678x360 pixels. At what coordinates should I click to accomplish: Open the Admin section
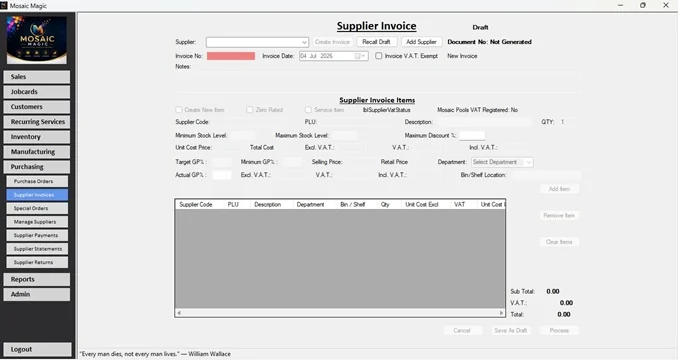click(37, 294)
